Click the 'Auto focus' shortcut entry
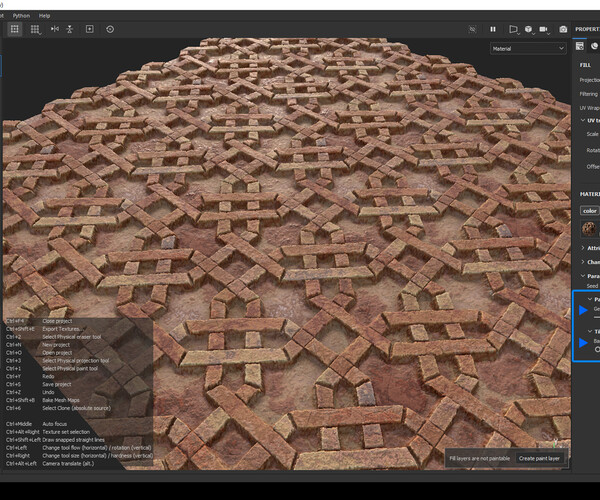This screenshot has width=600, height=500. pos(54,424)
